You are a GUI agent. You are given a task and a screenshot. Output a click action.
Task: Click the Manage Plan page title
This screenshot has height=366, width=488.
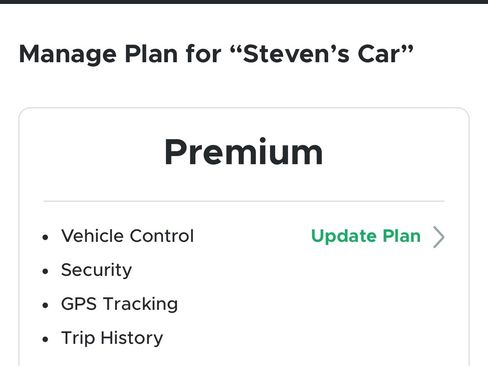coord(216,54)
